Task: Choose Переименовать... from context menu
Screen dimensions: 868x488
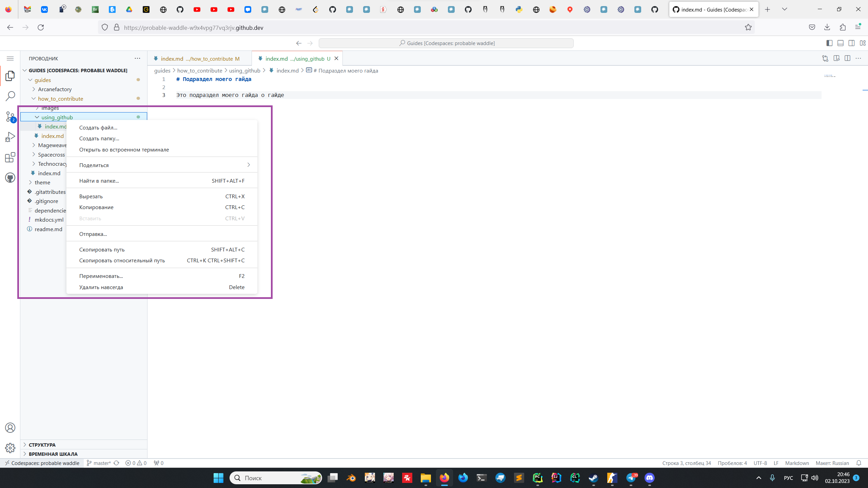Action: [x=101, y=276]
